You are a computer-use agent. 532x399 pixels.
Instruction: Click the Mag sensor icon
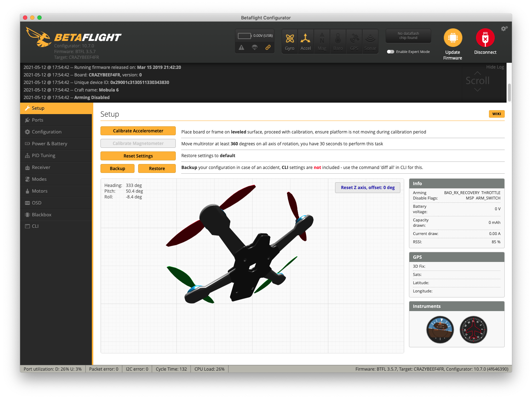coord(322,41)
